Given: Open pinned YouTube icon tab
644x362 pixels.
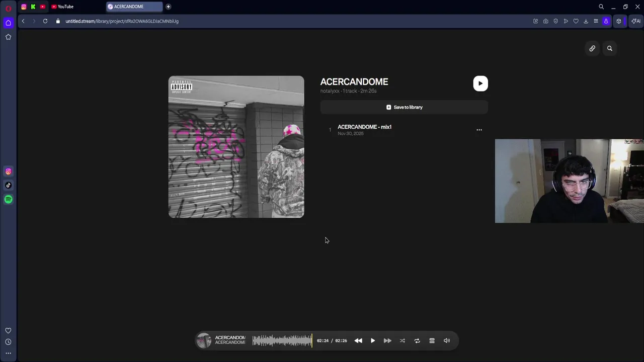Looking at the screenshot, I should point(42,7).
